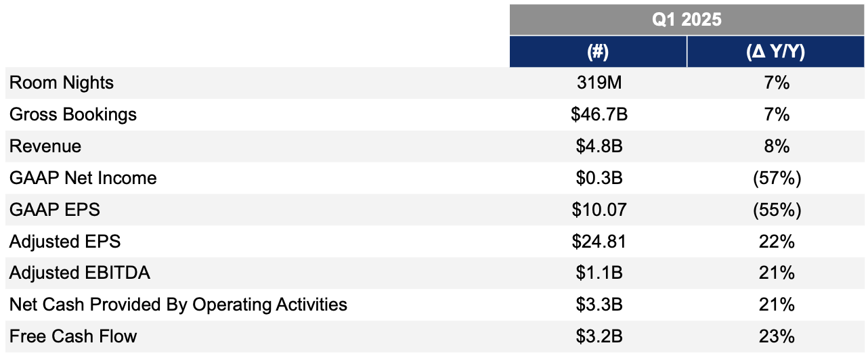This screenshot has height=360, width=868.
Task: Click the GAAP EPS row label
Action: click(55, 210)
